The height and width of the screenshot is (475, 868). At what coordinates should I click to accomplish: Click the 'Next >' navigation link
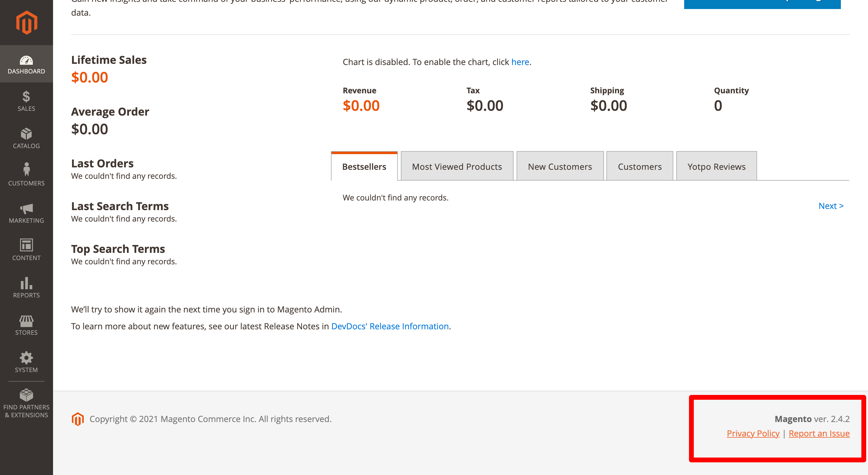[831, 206]
